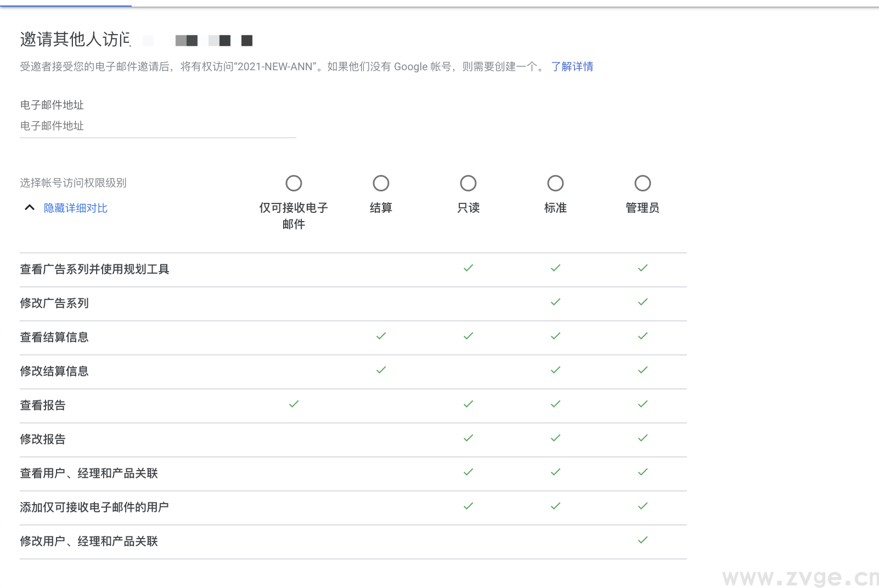
Task: 点击"修改报告"行只读列的绿色对勾
Action: [x=468, y=438]
